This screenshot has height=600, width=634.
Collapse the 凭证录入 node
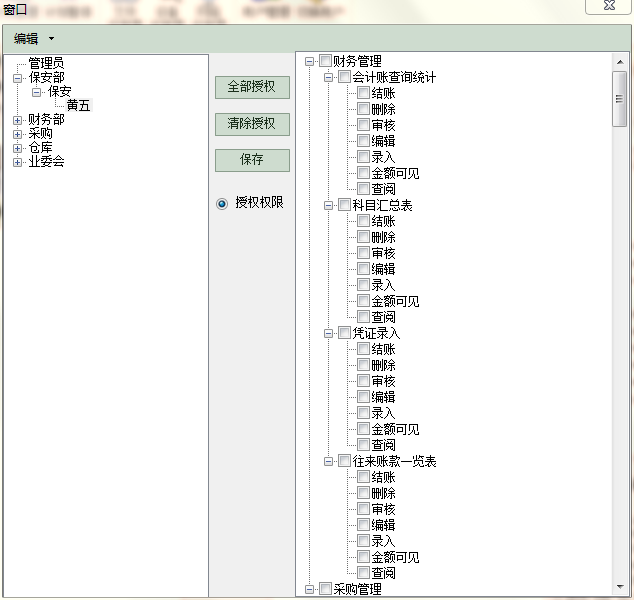pos(328,333)
